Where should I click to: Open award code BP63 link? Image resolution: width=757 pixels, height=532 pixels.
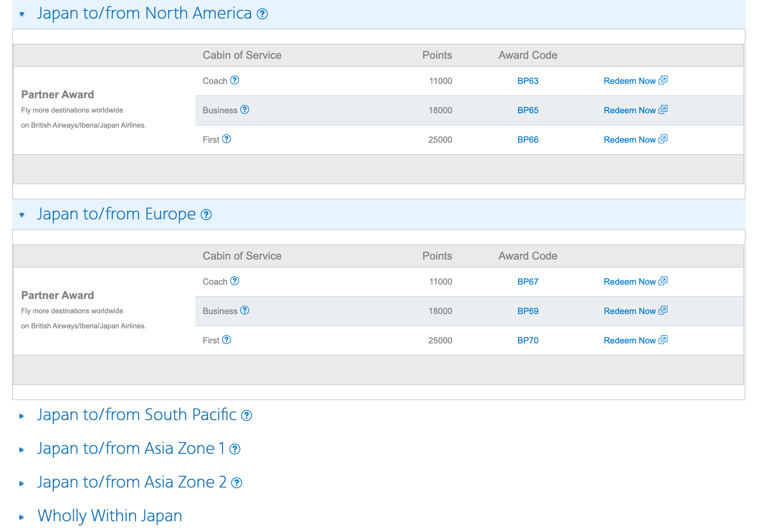click(528, 81)
